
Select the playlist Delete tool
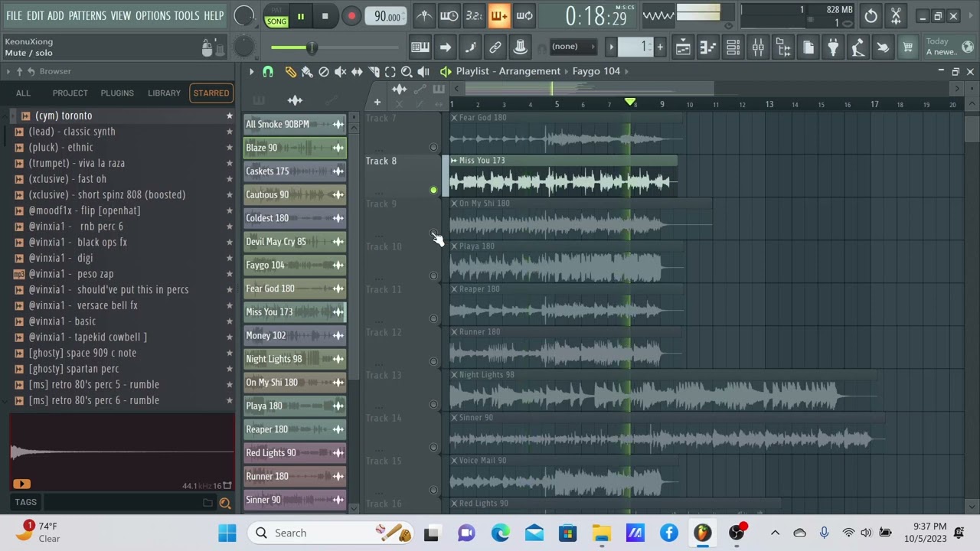coord(324,71)
